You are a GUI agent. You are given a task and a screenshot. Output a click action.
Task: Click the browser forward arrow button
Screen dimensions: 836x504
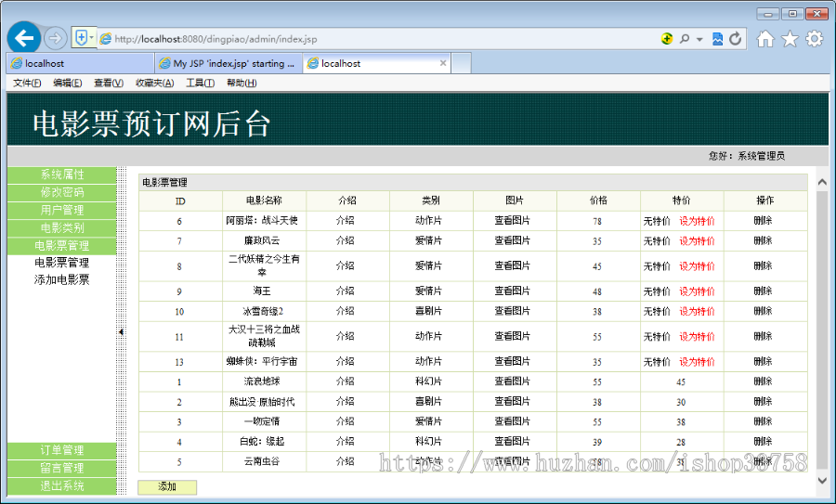(x=55, y=38)
